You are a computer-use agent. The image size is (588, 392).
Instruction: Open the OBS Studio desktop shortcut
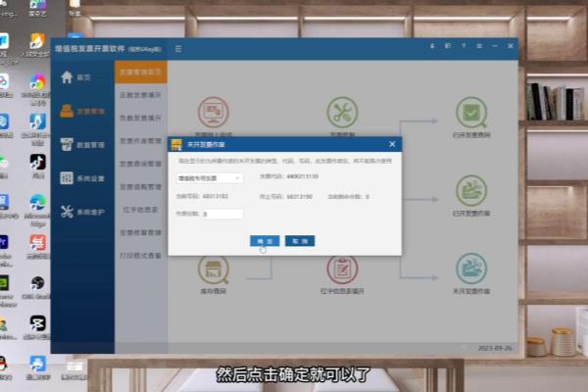(x=38, y=283)
